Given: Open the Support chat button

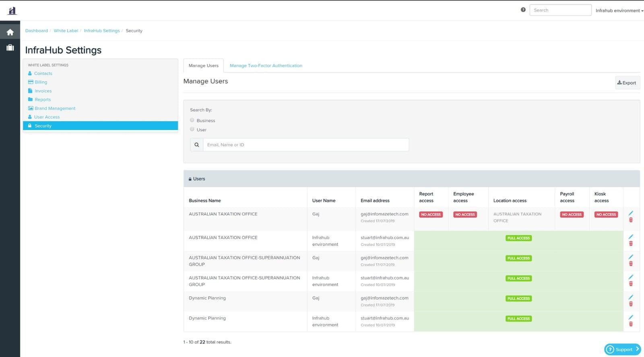Looking at the screenshot, I should point(622,349).
